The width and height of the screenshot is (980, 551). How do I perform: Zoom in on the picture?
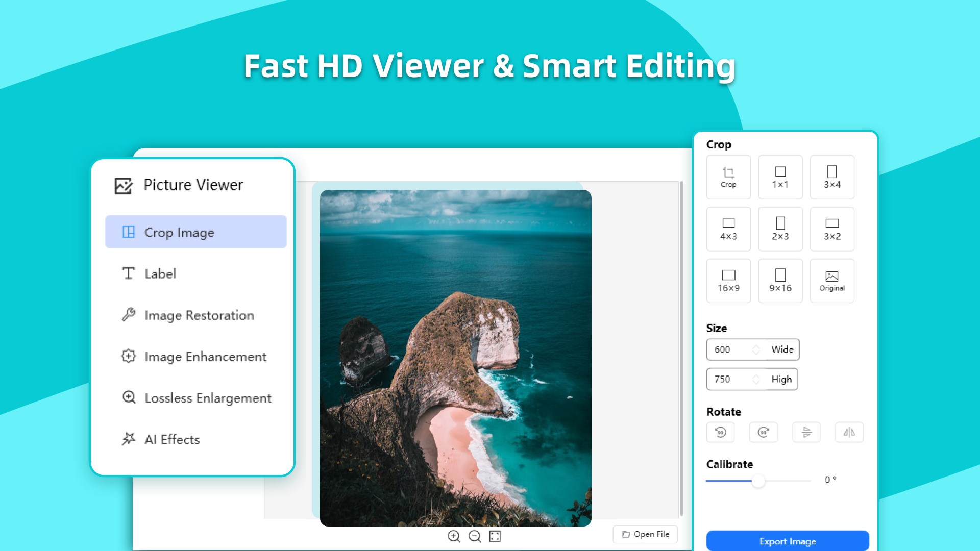(x=454, y=536)
